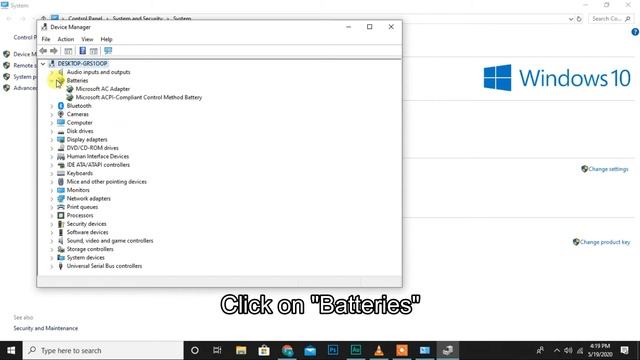Expand the Network adapters category

(x=52, y=199)
